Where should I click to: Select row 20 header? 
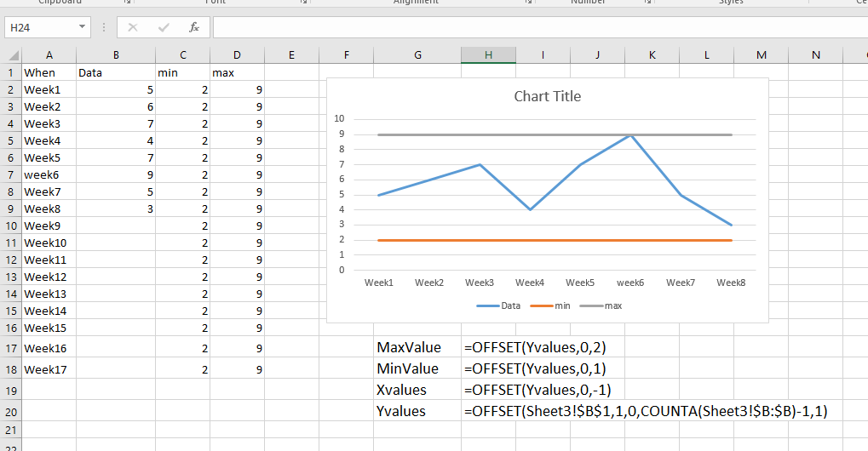click(10, 412)
